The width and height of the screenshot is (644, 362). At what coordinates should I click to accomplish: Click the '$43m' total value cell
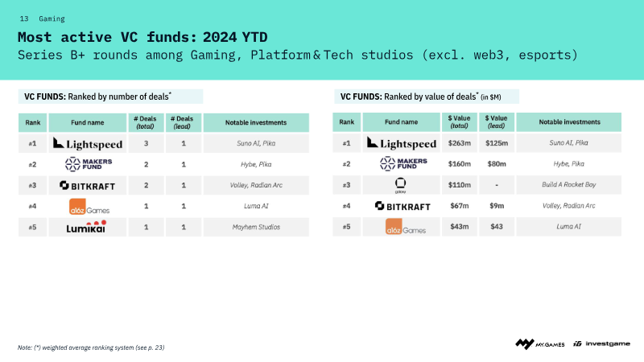click(459, 227)
